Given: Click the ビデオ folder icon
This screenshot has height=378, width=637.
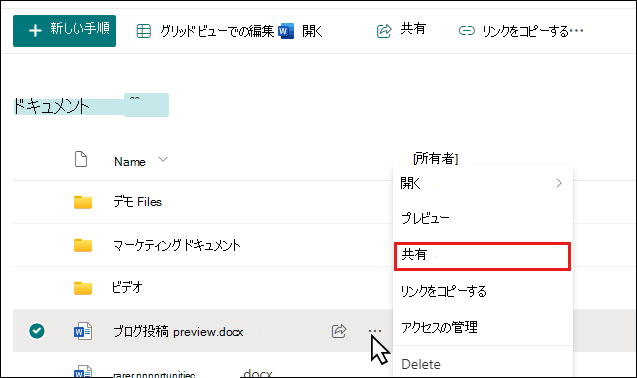Looking at the screenshot, I should click(x=83, y=288).
